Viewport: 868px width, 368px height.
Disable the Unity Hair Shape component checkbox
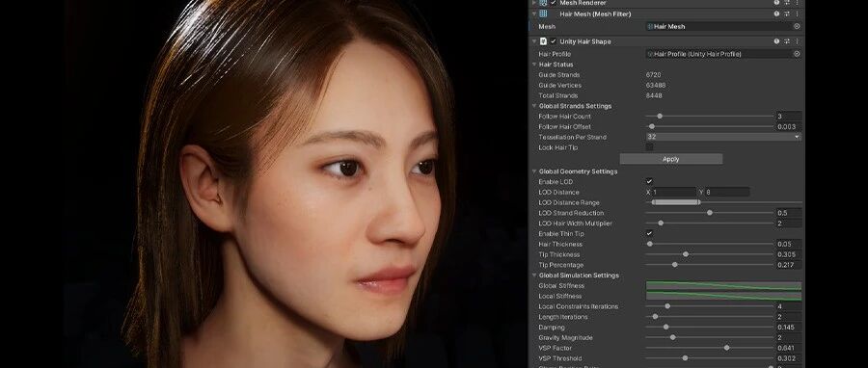[553, 41]
